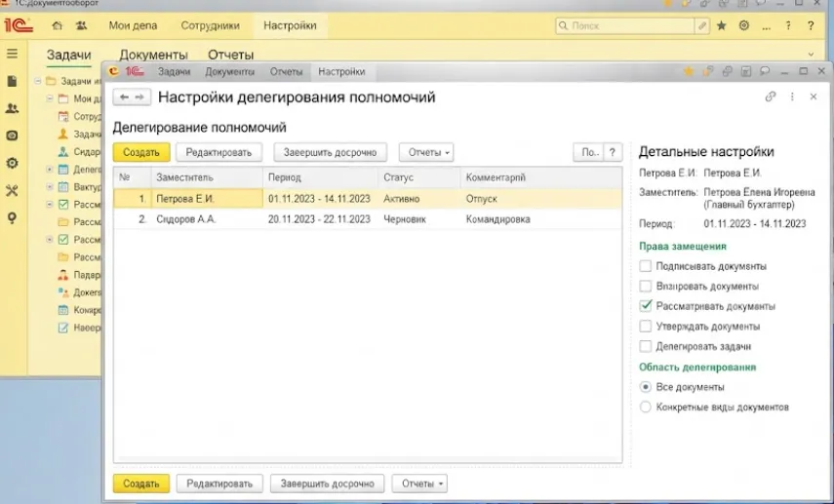Viewport: 834px width, 504px height.
Task: Sort by Период column header
Action: [321, 177]
